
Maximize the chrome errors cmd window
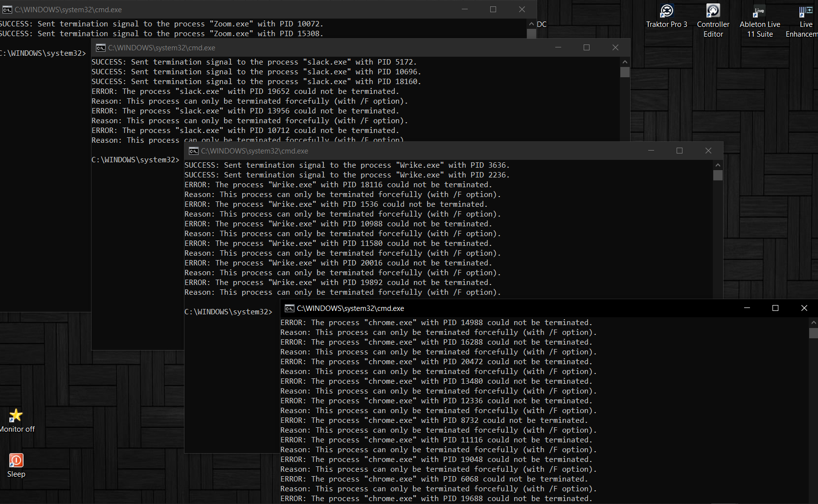tap(775, 308)
